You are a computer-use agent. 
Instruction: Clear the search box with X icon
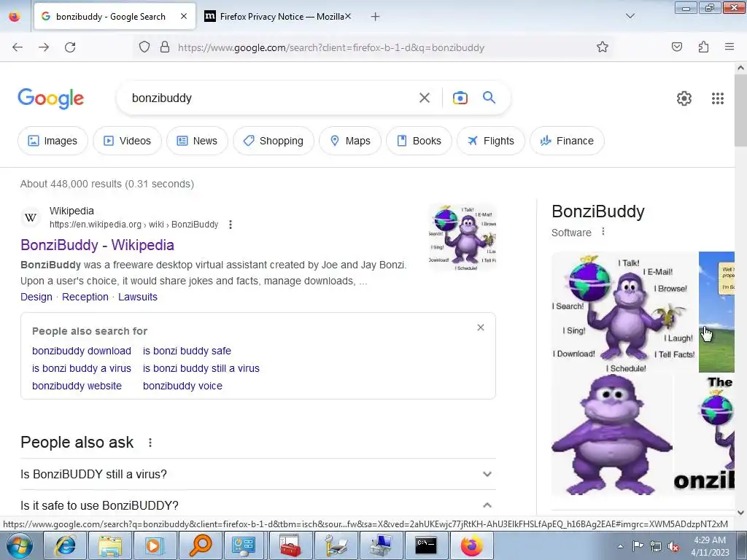tap(424, 98)
